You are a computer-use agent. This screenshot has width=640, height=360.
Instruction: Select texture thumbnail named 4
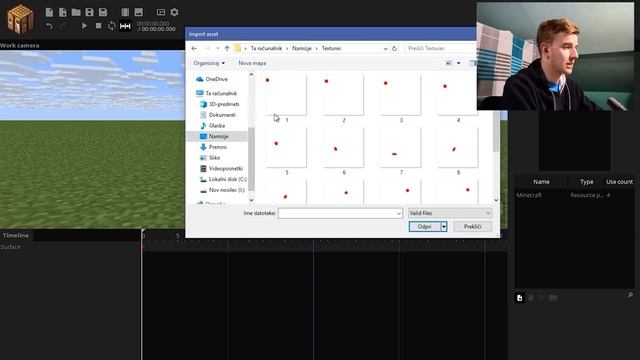point(458,98)
